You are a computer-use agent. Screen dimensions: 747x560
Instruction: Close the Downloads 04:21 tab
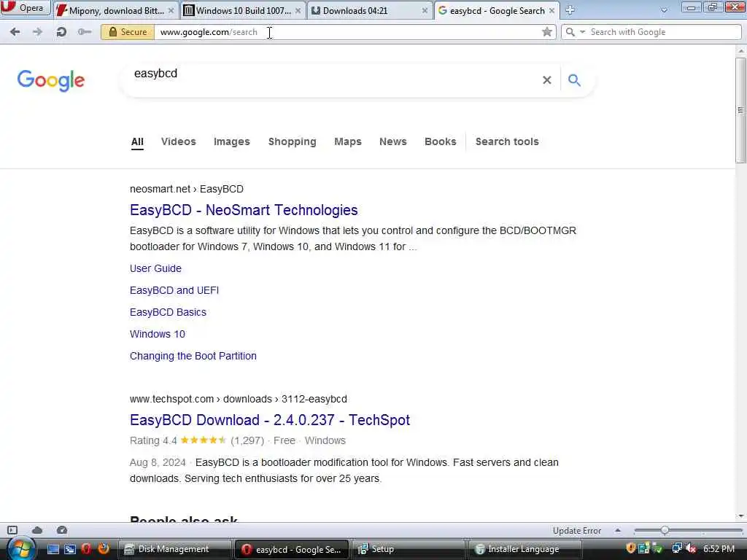[x=425, y=10]
